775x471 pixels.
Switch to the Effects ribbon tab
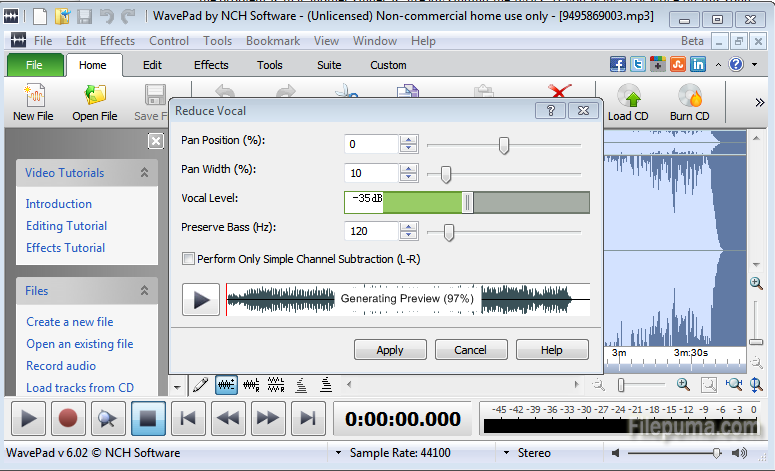pyautogui.click(x=211, y=65)
